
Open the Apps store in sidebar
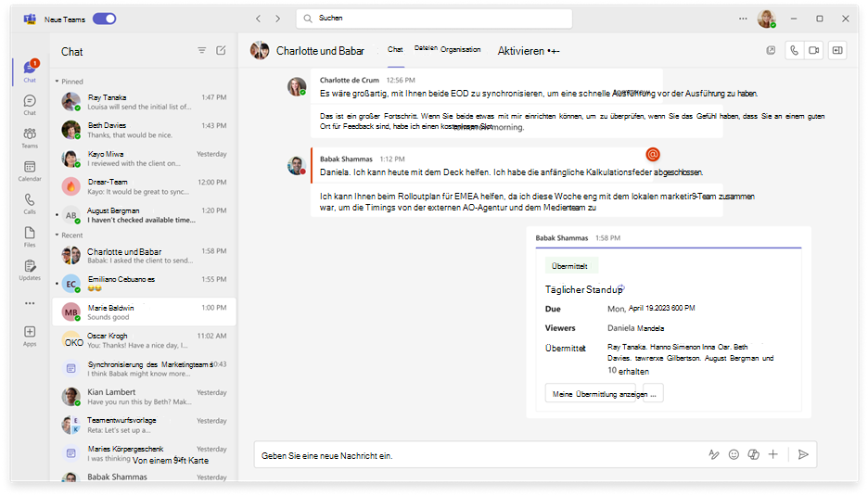[30, 336]
